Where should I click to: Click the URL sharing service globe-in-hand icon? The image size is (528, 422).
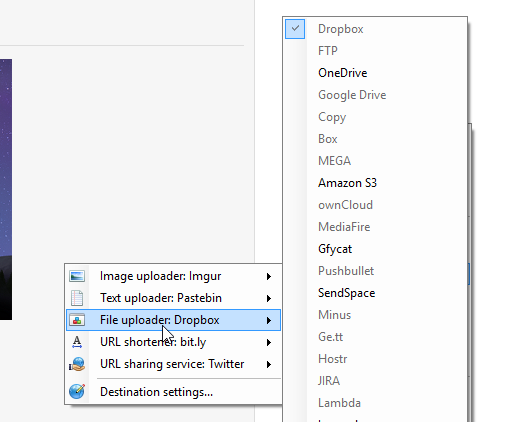pos(77,364)
